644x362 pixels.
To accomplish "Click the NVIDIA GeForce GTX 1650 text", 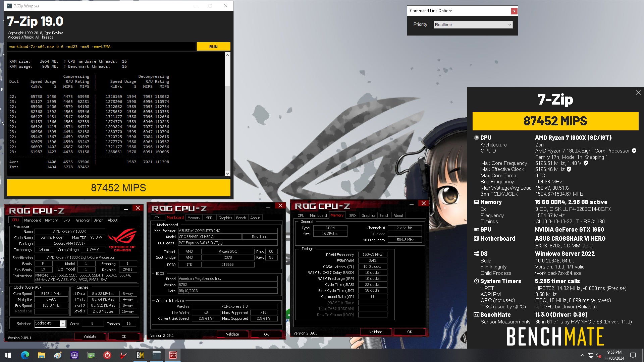I will tap(570, 230).
